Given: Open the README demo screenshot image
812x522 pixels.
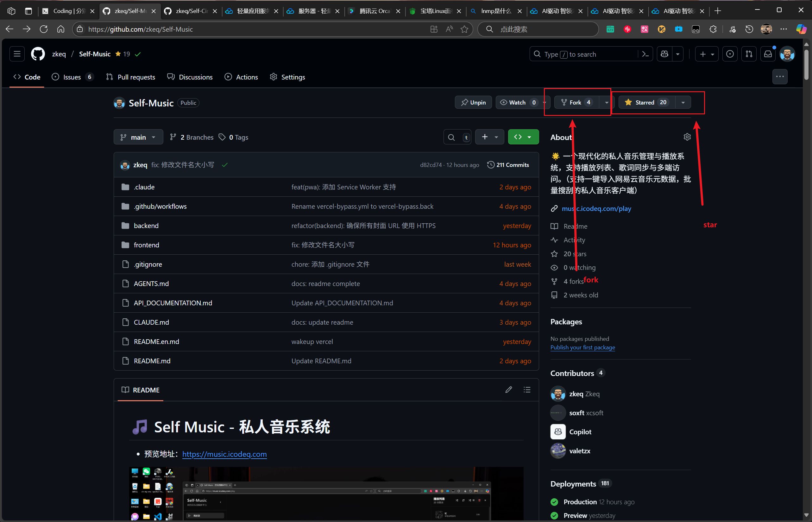Looking at the screenshot, I should click(326, 493).
